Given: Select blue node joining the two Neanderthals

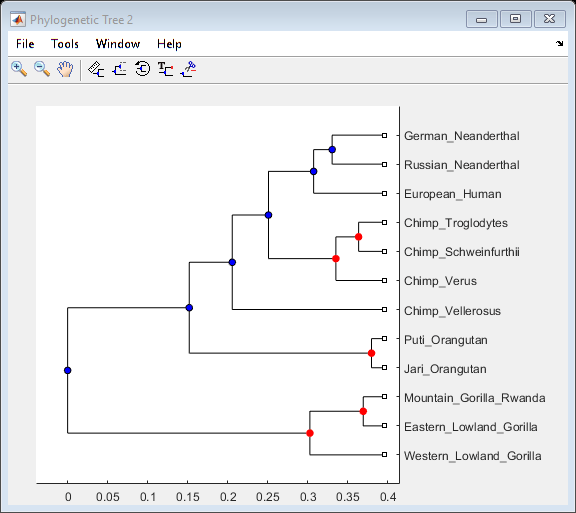Looking at the screenshot, I should coord(332,150).
